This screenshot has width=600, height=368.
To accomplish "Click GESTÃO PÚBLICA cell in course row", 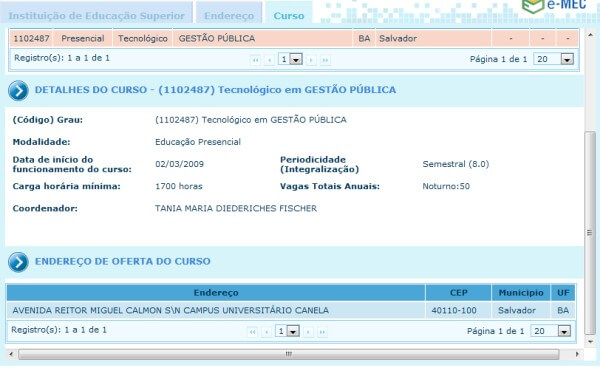I will tap(262, 39).
